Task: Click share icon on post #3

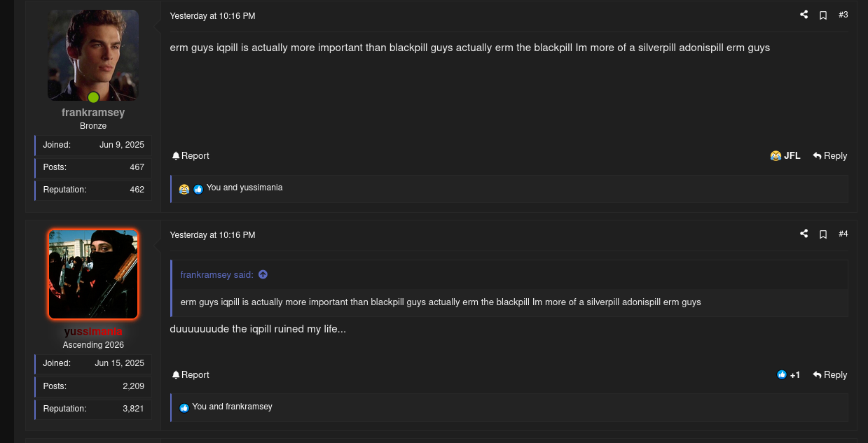Action: click(804, 15)
